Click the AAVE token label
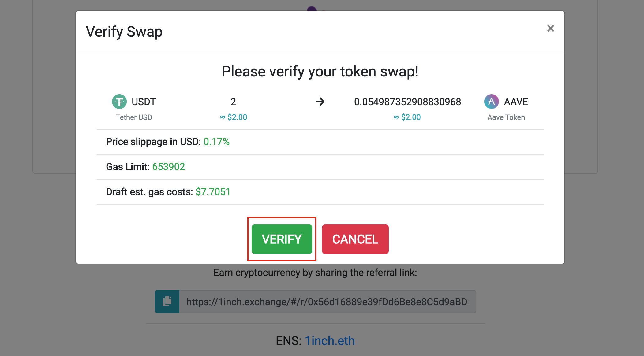This screenshot has height=356, width=644. pos(516,102)
